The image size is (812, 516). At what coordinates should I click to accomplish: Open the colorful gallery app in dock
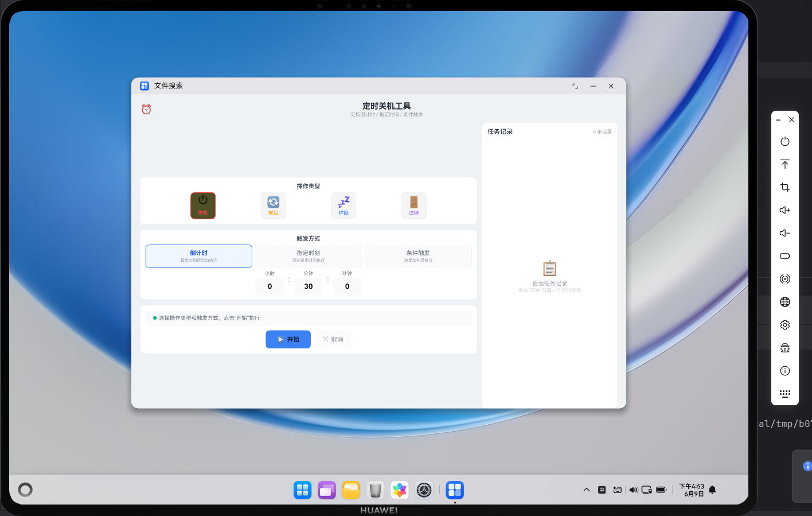pyautogui.click(x=400, y=490)
